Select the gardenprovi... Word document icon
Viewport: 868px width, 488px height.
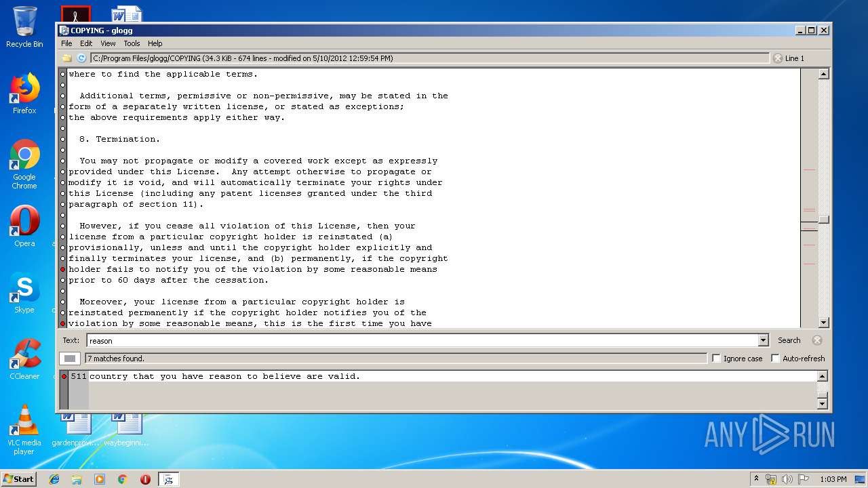[x=76, y=430]
